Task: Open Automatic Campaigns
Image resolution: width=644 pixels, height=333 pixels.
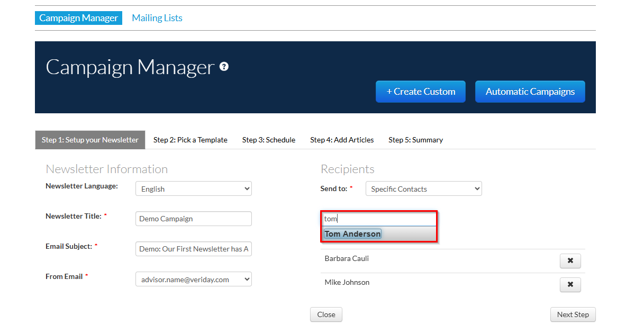Action: pyautogui.click(x=530, y=92)
